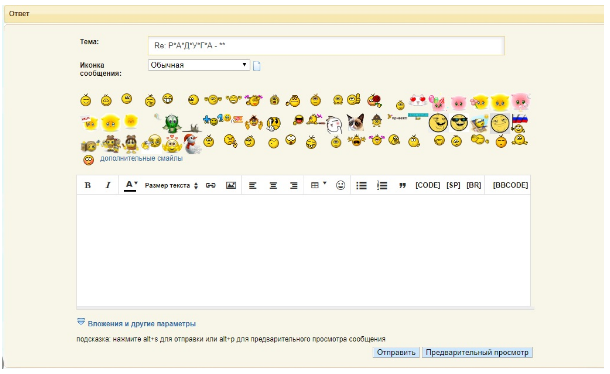Open the Размер текста size dropdown
The image size is (610, 374).
(x=171, y=186)
